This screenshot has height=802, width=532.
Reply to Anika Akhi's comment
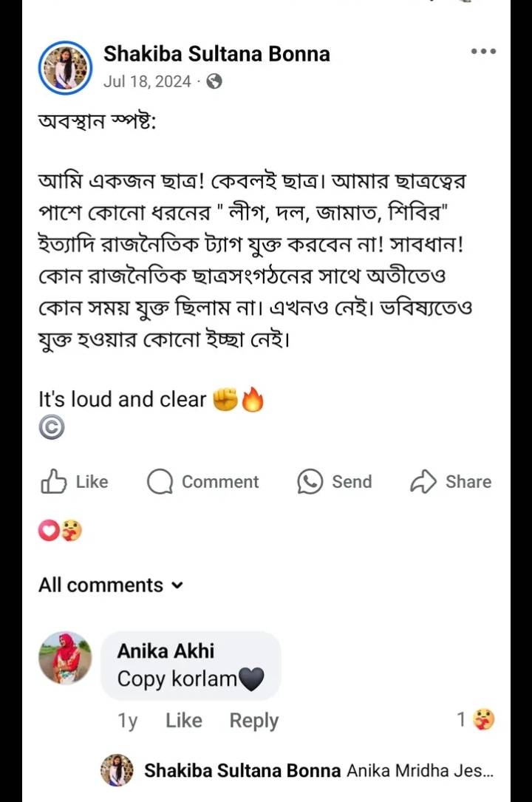[x=253, y=721]
